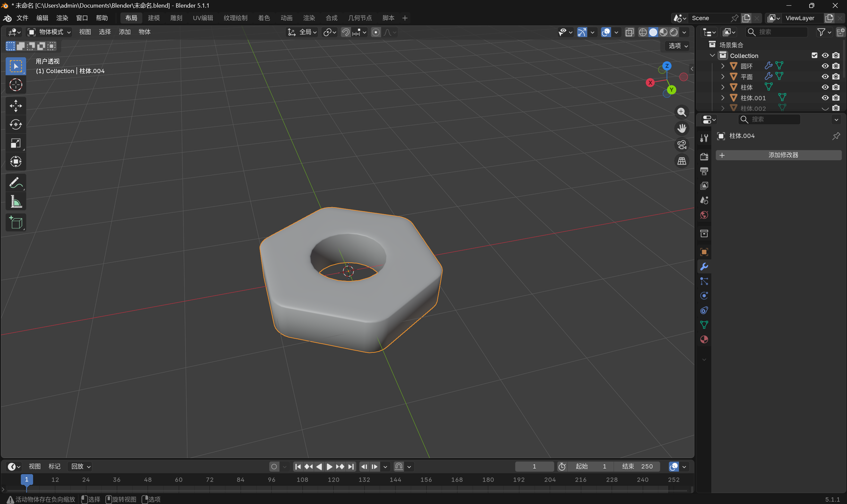Open the Material properties tab icon
The width and height of the screenshot is (847, 504).
tap(704, 339)
